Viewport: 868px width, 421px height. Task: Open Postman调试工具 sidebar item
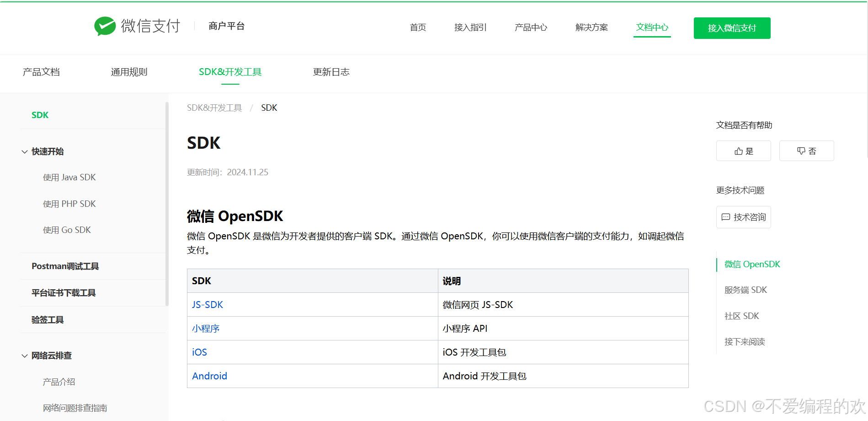pos(65,266)
